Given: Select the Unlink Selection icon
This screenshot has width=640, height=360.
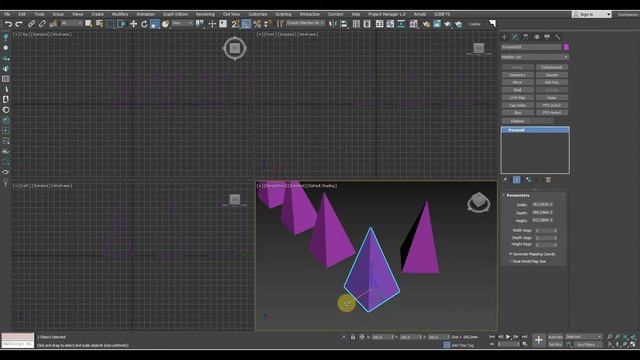Looking at the screenshot, I should click(42, 24).
